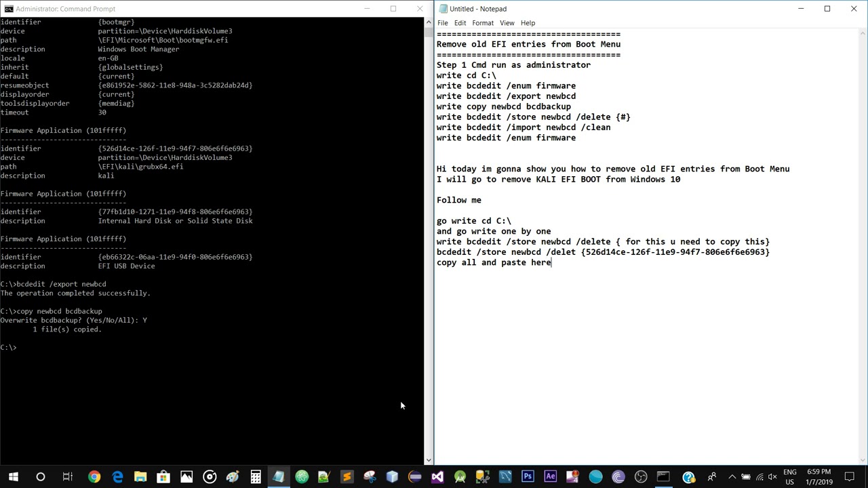The height and width of the screenshot is (488, 868).
Task: Open OBS Studio from taskbar
Action: (x=641, y=477)
